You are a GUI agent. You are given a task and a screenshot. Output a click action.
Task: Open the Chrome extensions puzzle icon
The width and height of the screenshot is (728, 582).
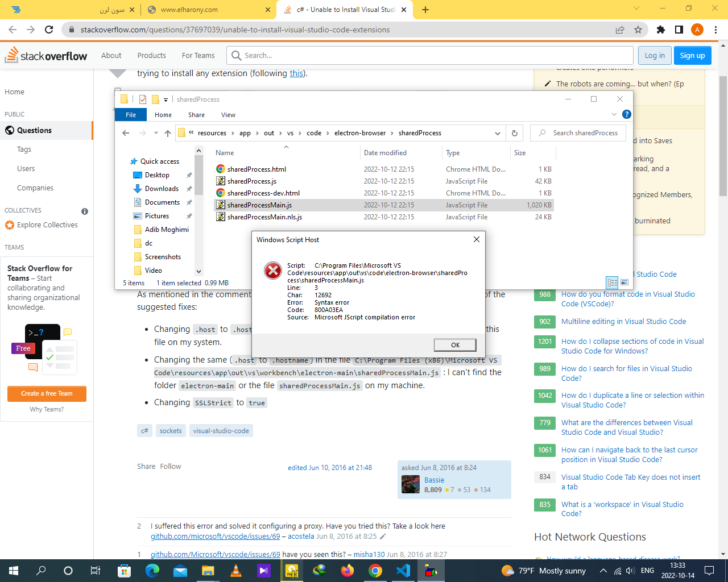coord(661,30)
